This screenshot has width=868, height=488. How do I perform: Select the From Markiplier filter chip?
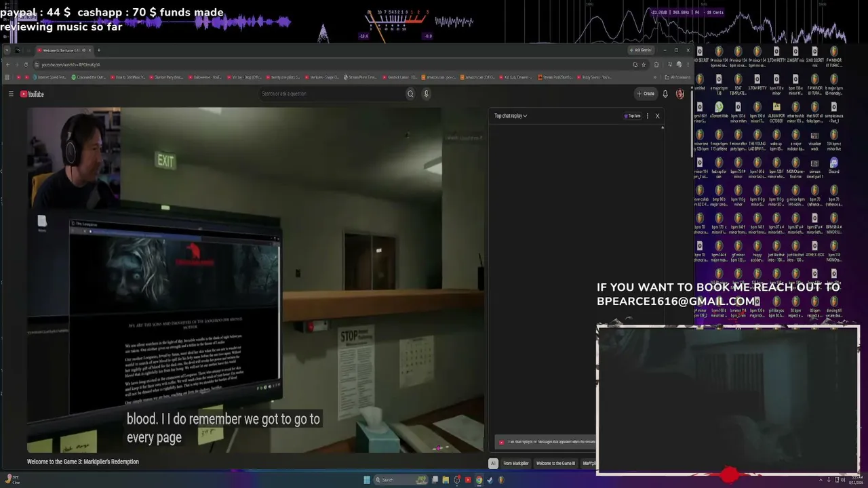[x=515, y=464]
